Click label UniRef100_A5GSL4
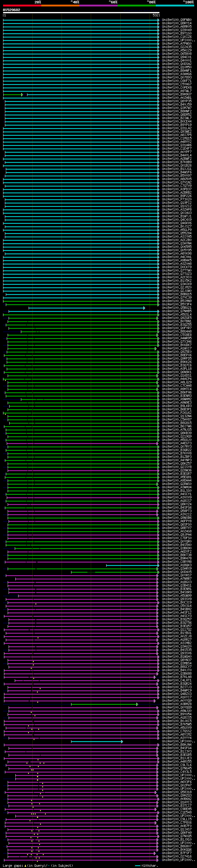The height and width of the screenshot is (868, 197). pos(176,314)
